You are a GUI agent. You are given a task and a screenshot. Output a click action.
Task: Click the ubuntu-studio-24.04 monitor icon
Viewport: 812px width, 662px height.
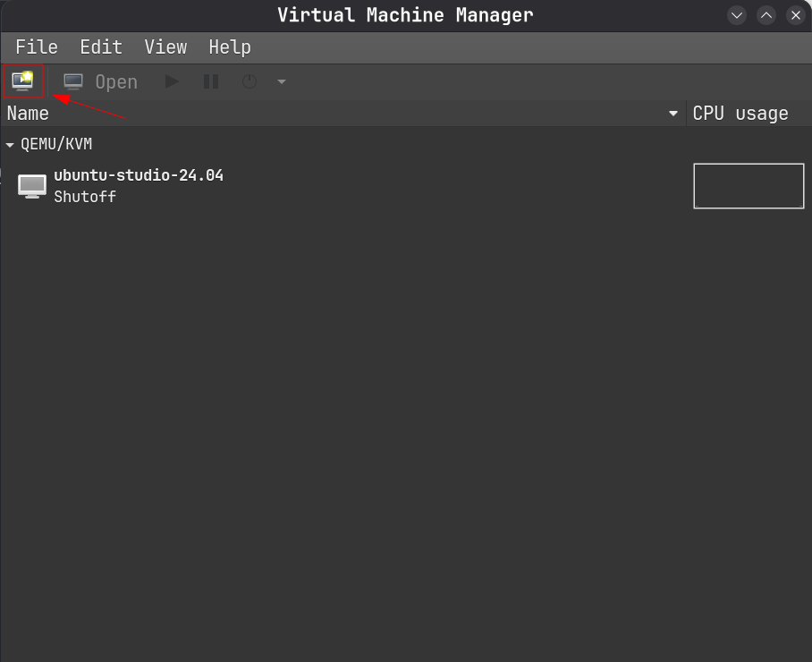32,186
